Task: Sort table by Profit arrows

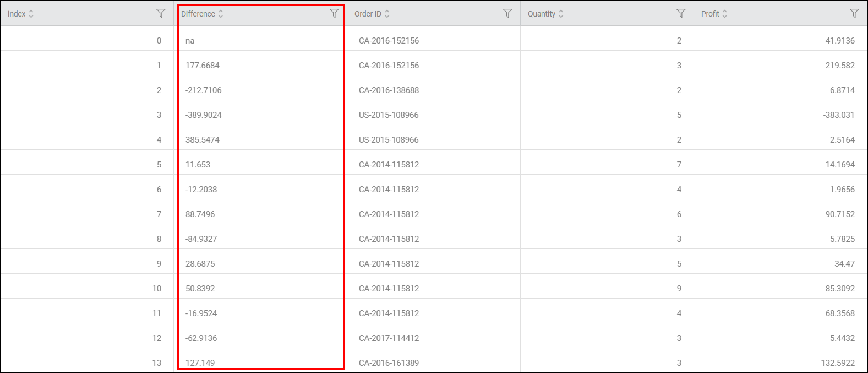Action: point(725,14)
